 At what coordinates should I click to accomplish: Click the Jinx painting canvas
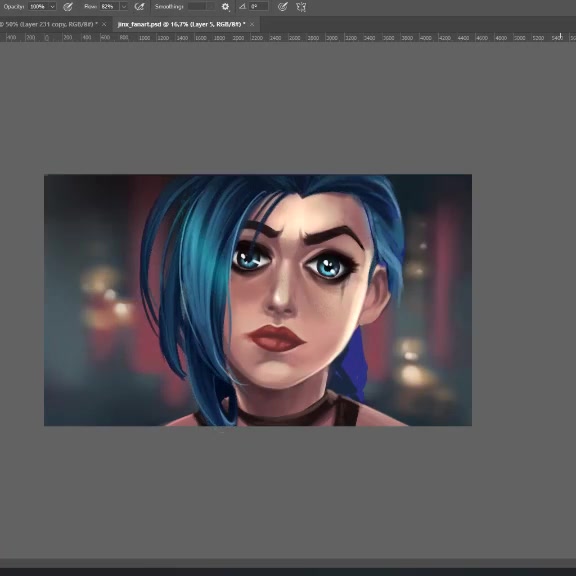[258, 300]
